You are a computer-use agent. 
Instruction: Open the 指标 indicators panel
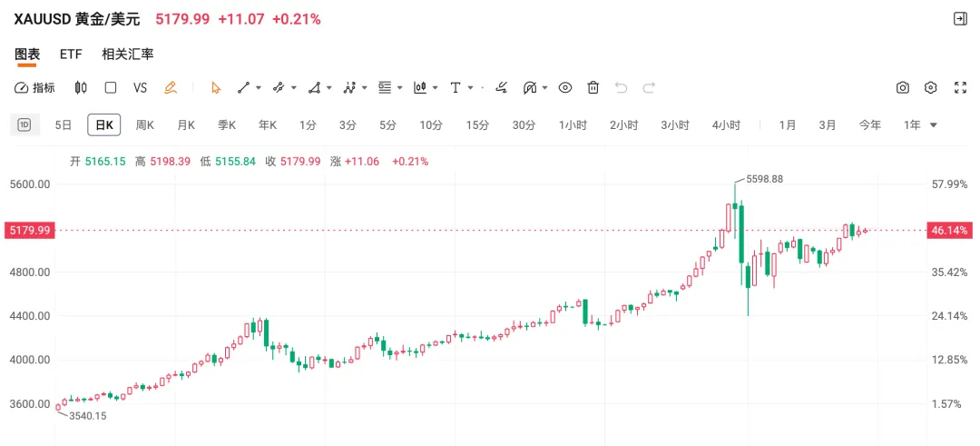35,88
